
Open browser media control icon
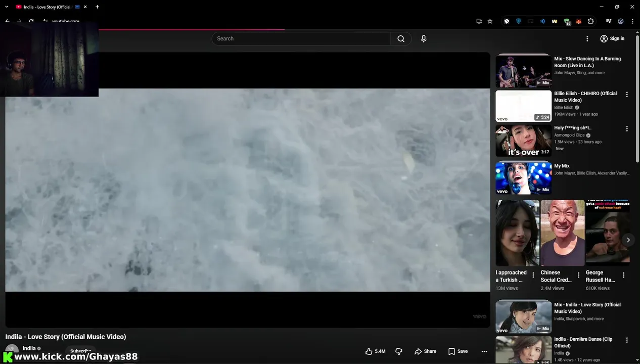609,21
